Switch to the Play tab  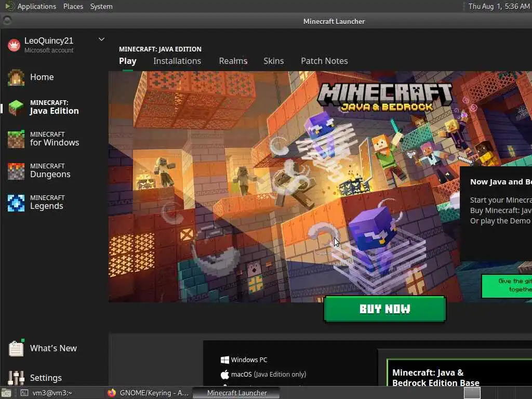(128, 61)
